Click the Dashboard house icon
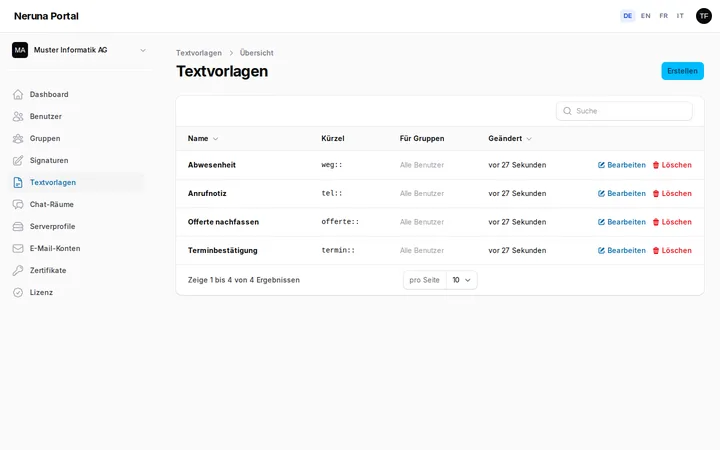Screen dimensions: 720x450 point(18,95)
